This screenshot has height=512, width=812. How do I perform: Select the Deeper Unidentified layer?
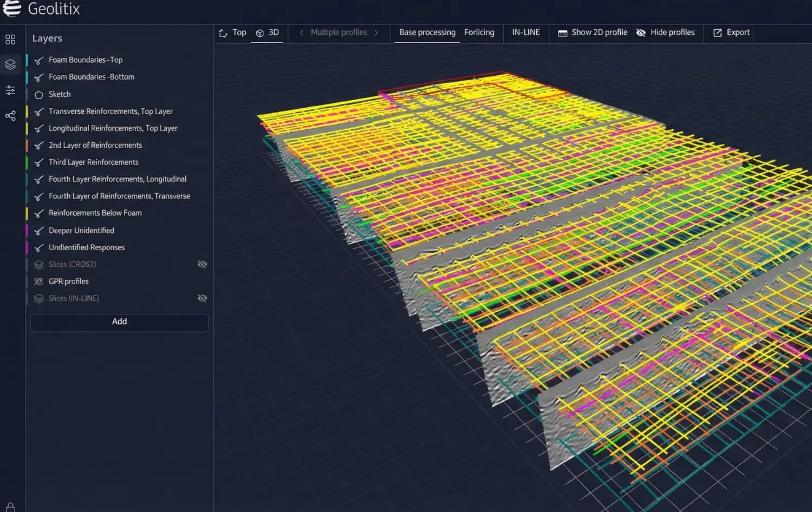[x=81, y=231]
